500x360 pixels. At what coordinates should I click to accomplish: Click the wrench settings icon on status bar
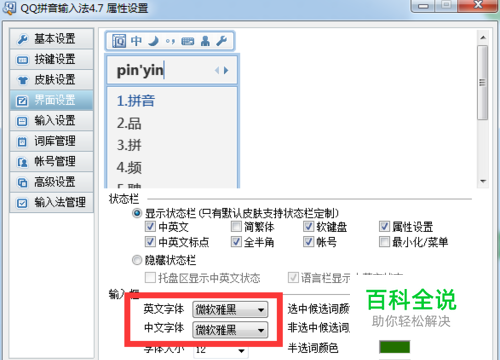[222, 41]
